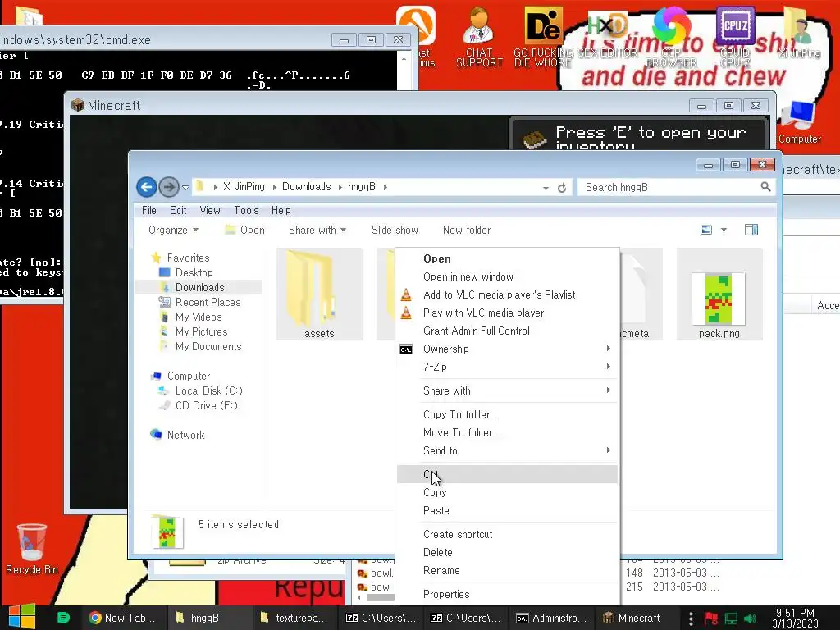Choose Open in new window
The image size is (840, 630).
(x=507, y=277)
